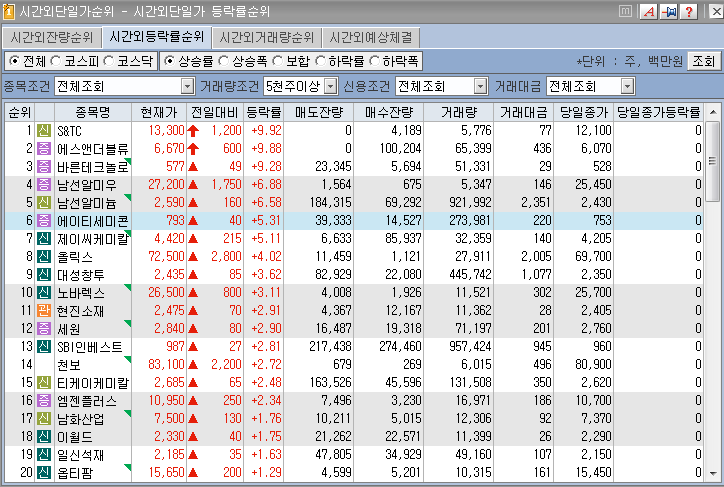The height and width of the screenshot is (487, 724).
Task: Select the 코스닥 radio button
Action: [x=109, y=61]
